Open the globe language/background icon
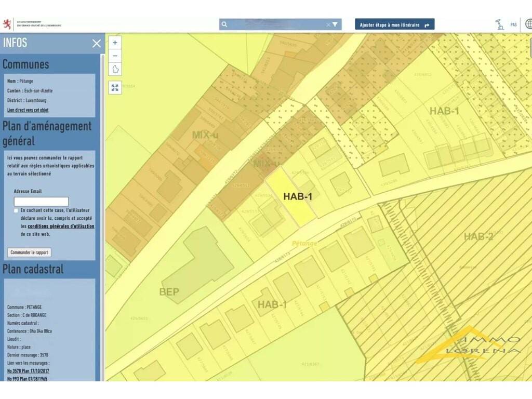 click(528, 24)
